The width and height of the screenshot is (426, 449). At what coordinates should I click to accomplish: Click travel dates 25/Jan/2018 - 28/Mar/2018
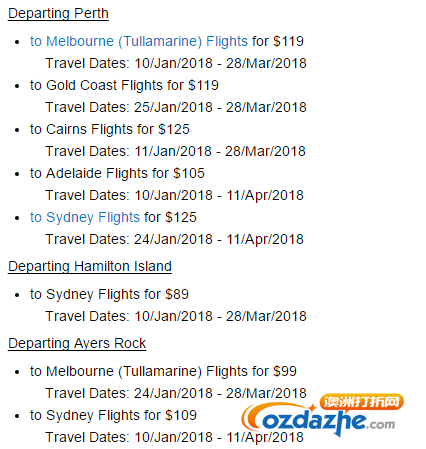click(x=176, y=107)
